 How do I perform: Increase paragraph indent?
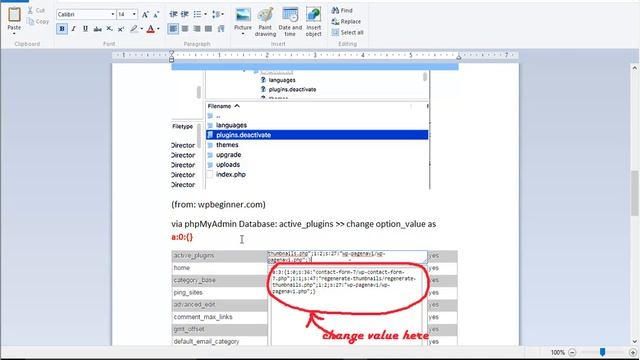pos(185,14)
